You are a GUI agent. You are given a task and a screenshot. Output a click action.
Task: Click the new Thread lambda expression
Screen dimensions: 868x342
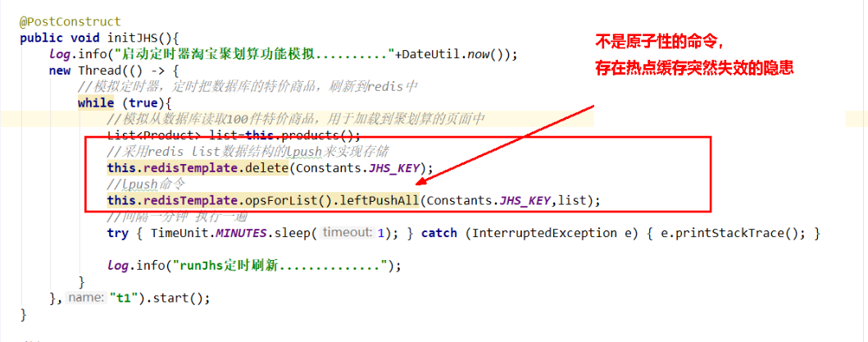(x=113, y=71)
